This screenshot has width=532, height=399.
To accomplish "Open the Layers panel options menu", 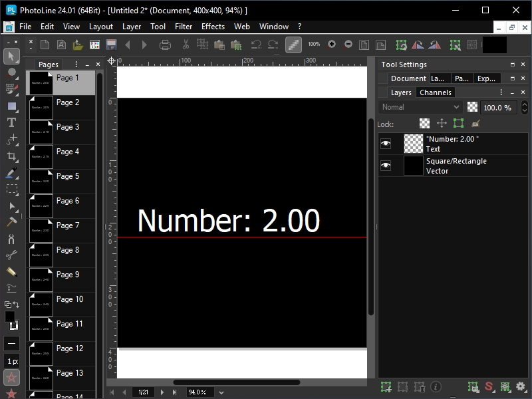I will 501,92.
